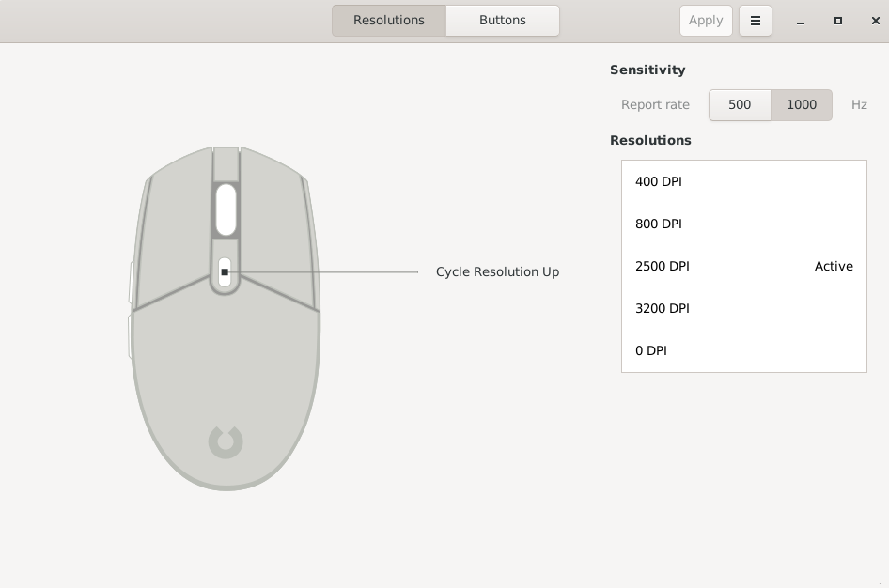The width and height of the screenshot is (889, 588).
Task: Set report rate to 1000 Hz
Action: coord(801,105)
